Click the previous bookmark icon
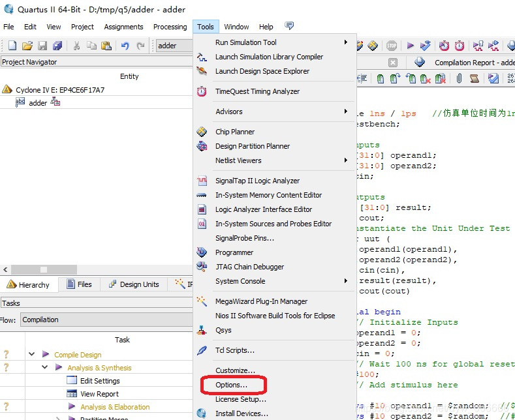 coord(411,78)
